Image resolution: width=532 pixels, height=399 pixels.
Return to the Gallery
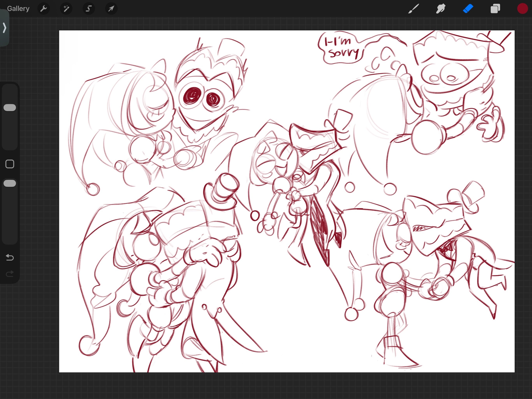(x=18, y=9)
